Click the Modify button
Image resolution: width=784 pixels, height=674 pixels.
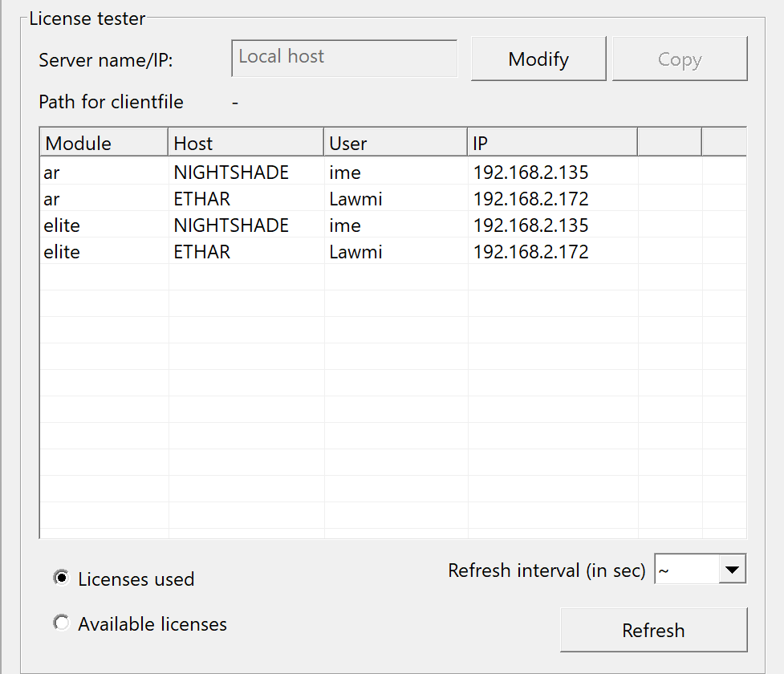point(538,59)
